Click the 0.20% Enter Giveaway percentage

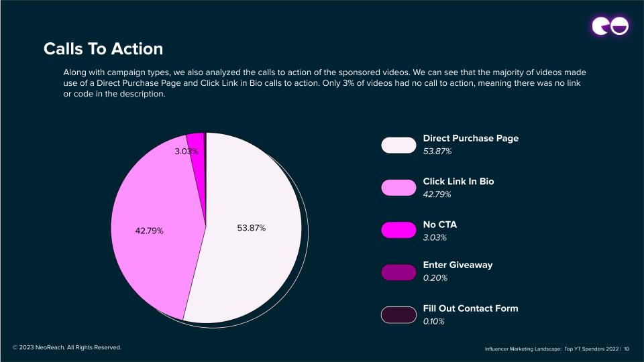click(x=435, y=278)
